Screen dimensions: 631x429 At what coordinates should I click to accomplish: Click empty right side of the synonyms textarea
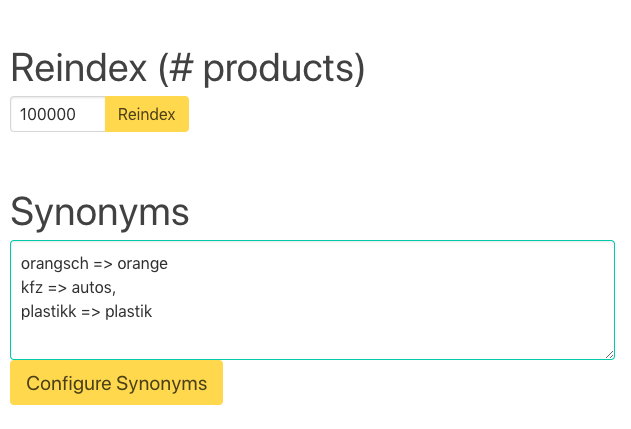[450, 290]
